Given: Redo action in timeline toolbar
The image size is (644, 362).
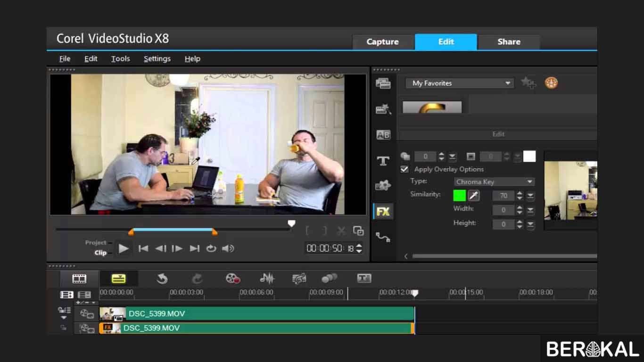Looking at the screenshot, I should 197,279.
